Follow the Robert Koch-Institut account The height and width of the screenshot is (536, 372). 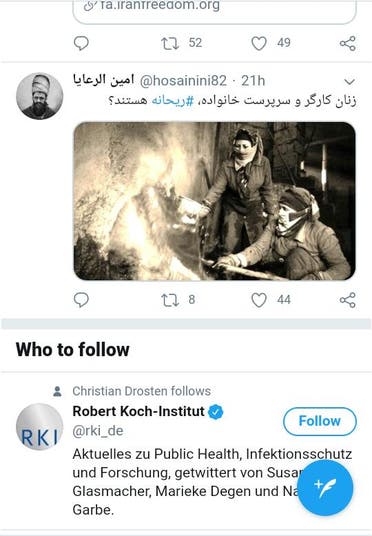[320, 421]
